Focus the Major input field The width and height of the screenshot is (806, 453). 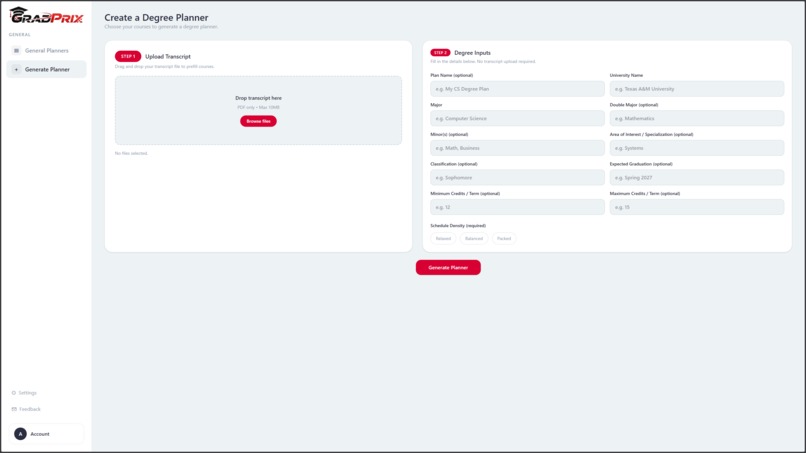point(517,118)
